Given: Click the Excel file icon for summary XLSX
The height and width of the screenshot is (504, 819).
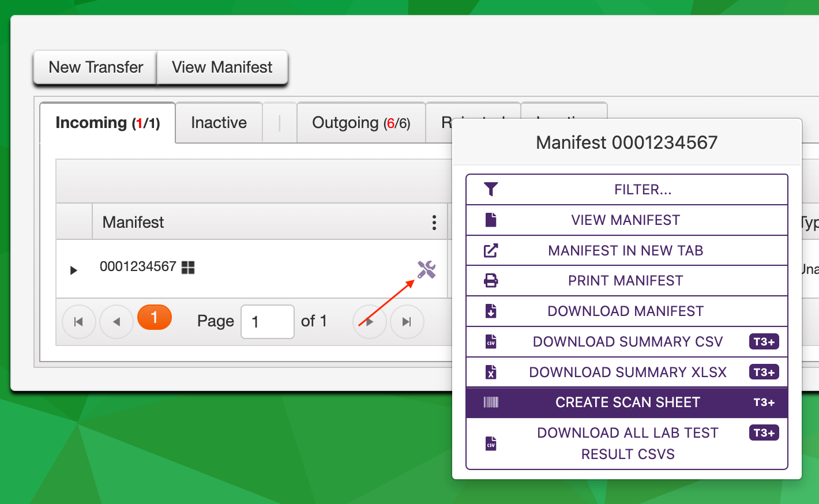Looking at the screenshot, I should point(491,373).
